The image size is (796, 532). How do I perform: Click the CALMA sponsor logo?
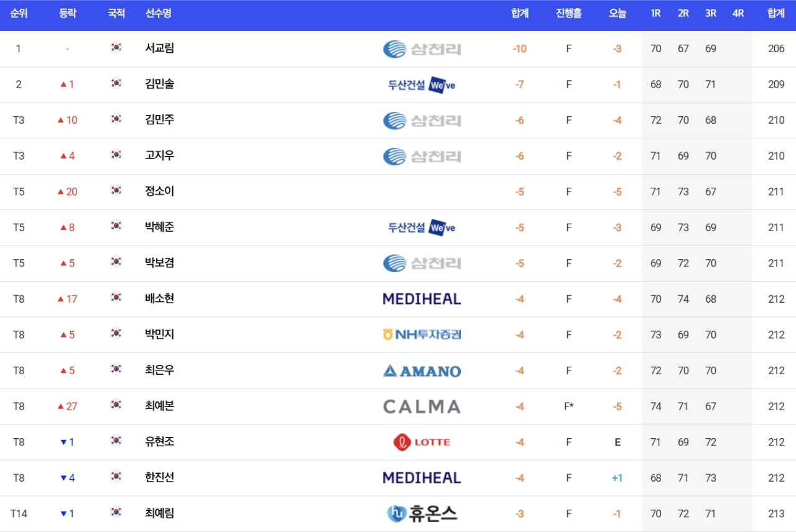tap(422, 406)
